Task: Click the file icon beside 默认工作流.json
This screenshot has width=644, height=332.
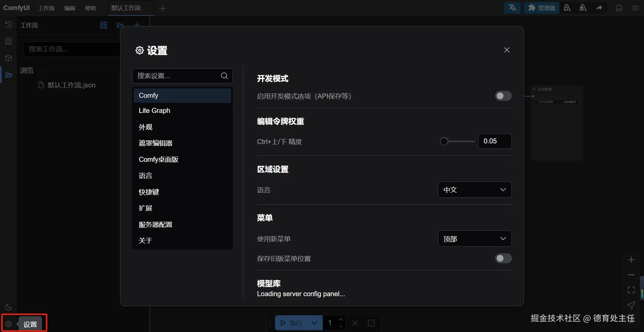Action: click(x=41, y=85)
